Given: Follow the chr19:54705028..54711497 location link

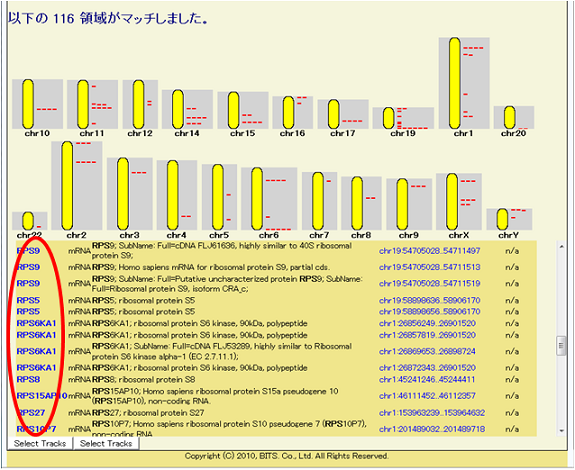Looking at the screenshot, I should pyautogui.click(x=429, y=251).
